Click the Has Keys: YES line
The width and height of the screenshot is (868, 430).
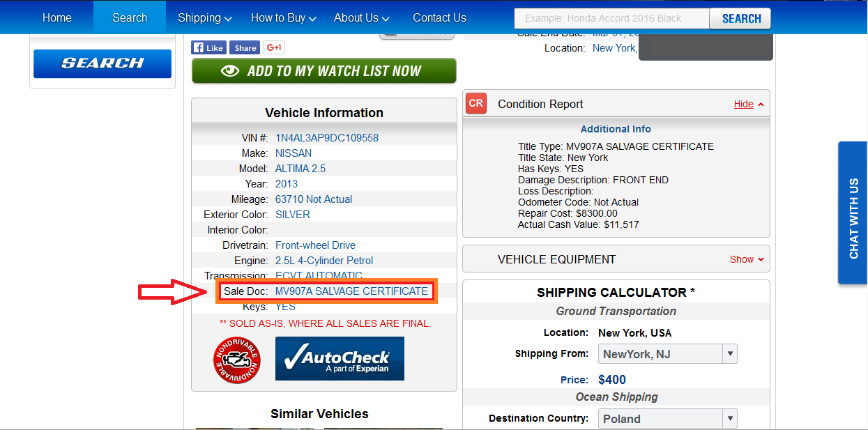551,169
